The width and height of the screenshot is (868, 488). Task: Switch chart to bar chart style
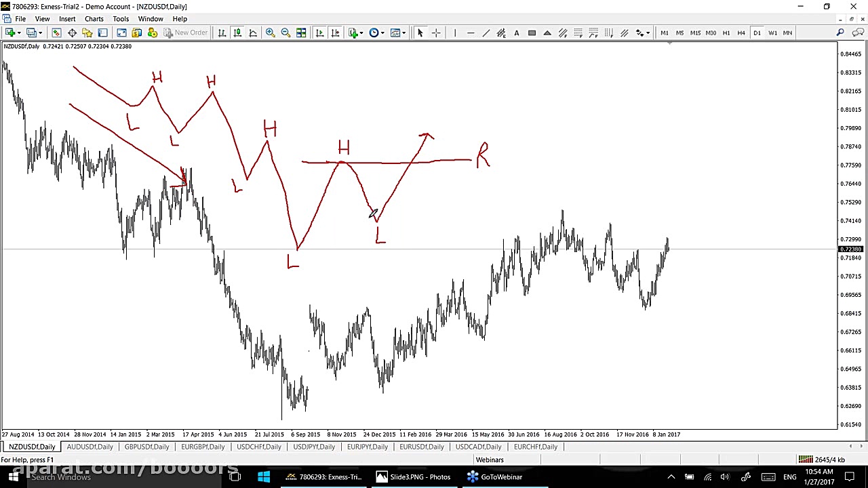click(222, 33)
